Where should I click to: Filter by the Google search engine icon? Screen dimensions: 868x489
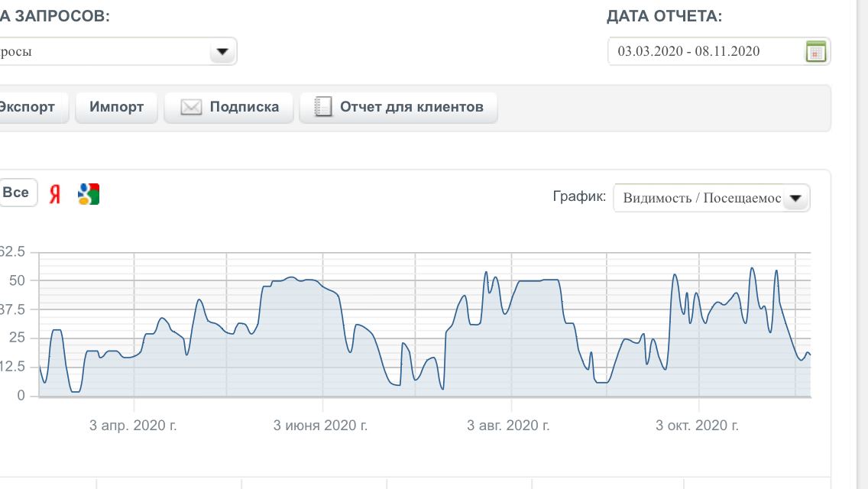click(x=89, y=194)
